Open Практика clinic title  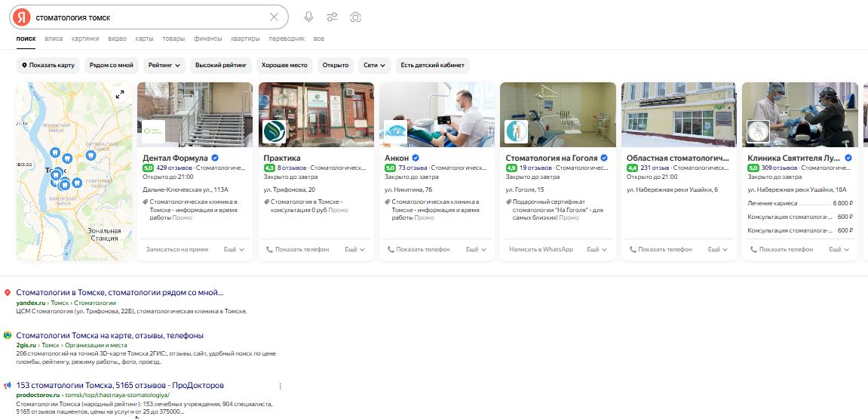[282, 158]
